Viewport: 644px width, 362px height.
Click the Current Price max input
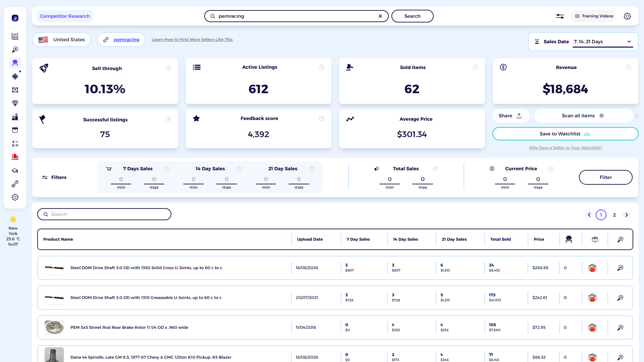pyautogui.click(x=538, y=179)
